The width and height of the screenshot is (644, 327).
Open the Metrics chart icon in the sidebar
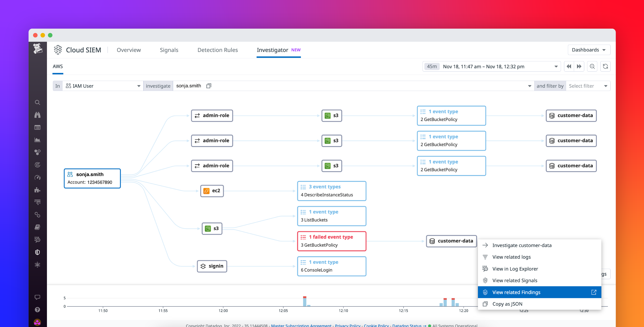click(37, 140)
